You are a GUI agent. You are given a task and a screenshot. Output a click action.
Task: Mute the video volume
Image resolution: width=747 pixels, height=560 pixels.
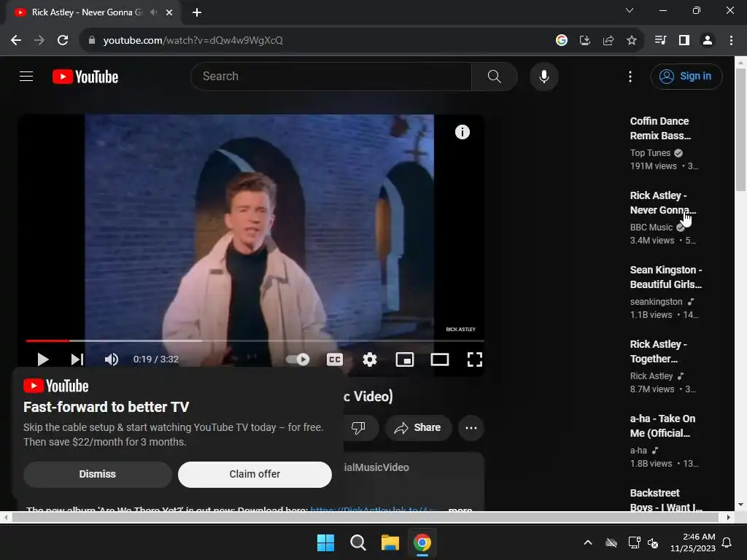(112, 359)
